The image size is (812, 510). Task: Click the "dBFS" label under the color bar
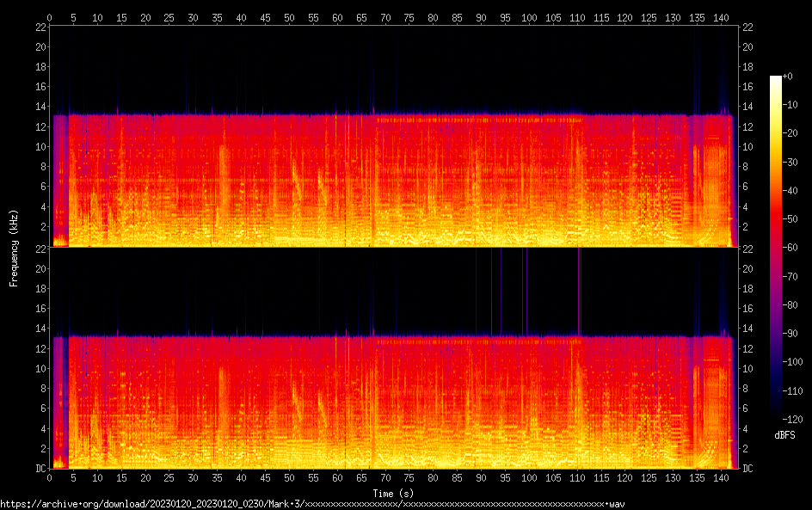pos(784,435)
